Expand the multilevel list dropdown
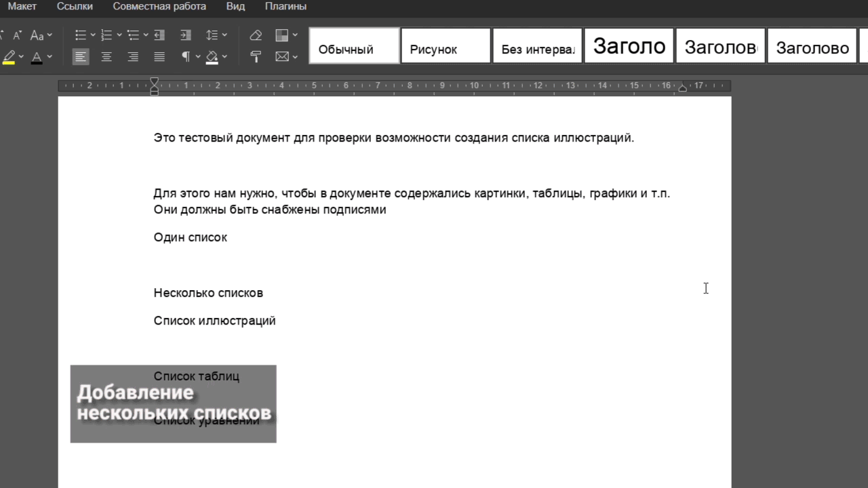 click(146, 35)
